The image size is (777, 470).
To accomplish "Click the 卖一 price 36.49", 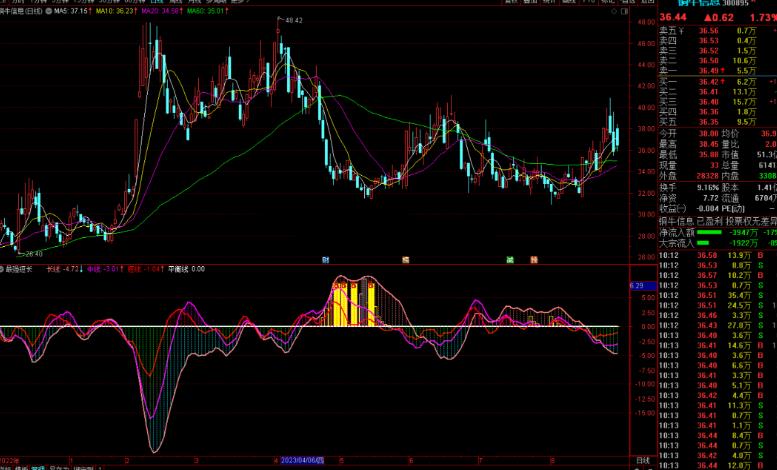I will pyautogui.click(x=709, y=71).
